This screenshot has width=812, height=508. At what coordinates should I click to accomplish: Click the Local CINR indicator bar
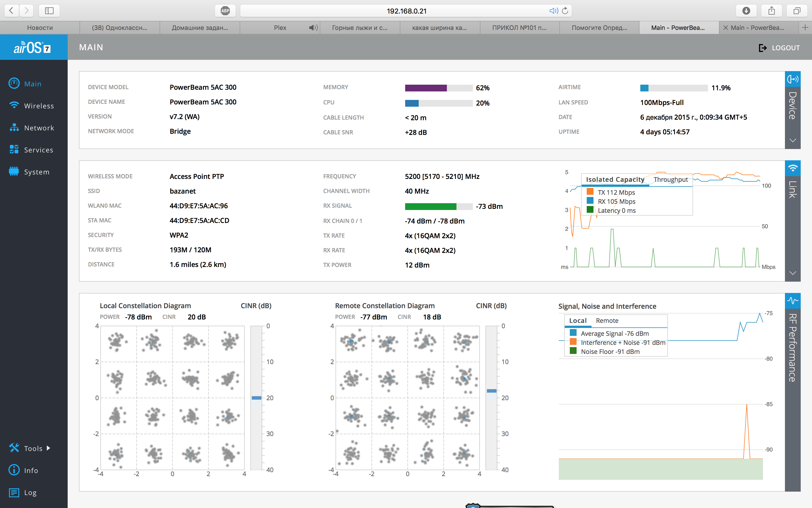[x=256, y=398]
